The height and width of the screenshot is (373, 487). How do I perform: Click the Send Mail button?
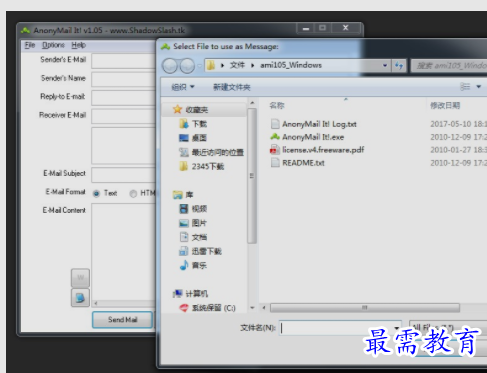pyautogui.click(x=122, y=320)
